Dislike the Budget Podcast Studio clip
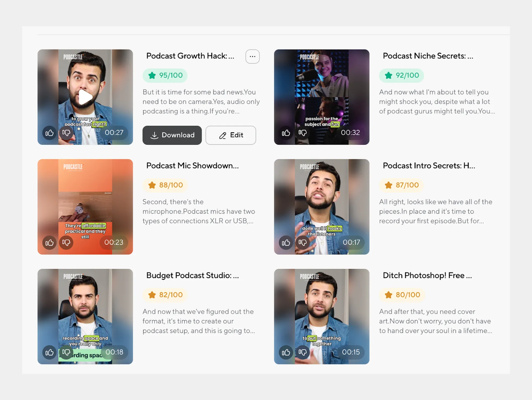 tap(66, 352)
